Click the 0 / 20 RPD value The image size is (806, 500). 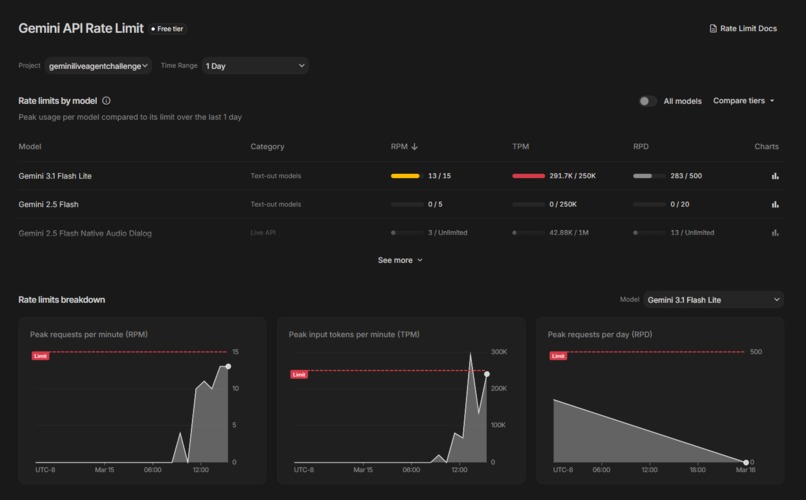(680, 204)
